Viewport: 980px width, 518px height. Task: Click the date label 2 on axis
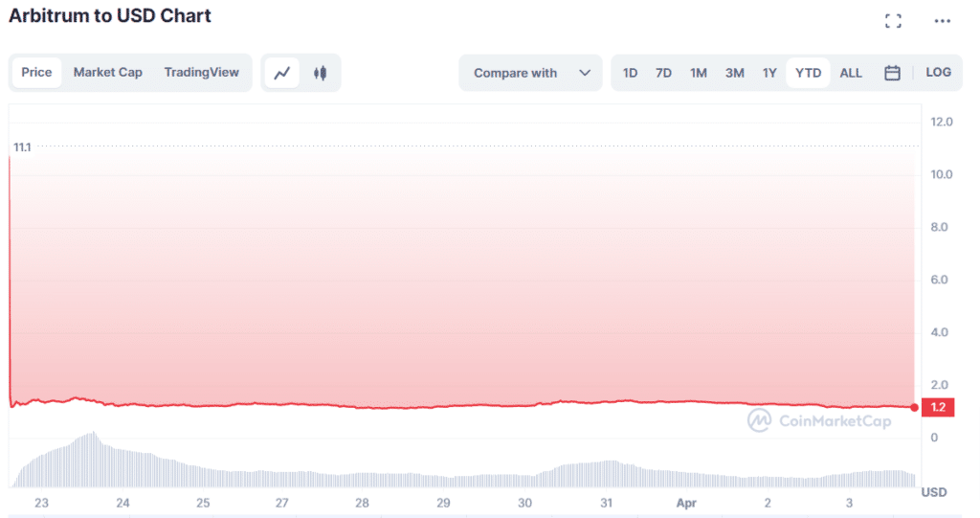(768, 503)
